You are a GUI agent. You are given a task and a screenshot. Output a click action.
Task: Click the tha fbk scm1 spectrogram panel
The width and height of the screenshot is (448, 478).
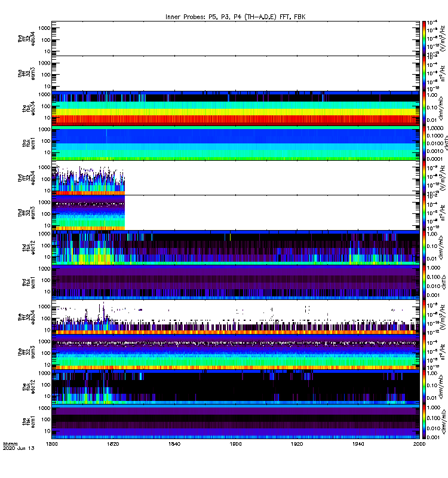click(235, 143)
